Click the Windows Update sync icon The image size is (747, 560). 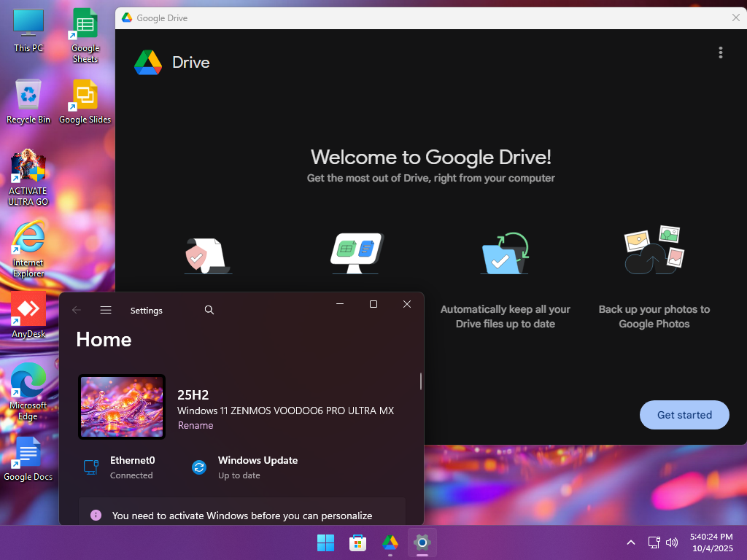199,467
